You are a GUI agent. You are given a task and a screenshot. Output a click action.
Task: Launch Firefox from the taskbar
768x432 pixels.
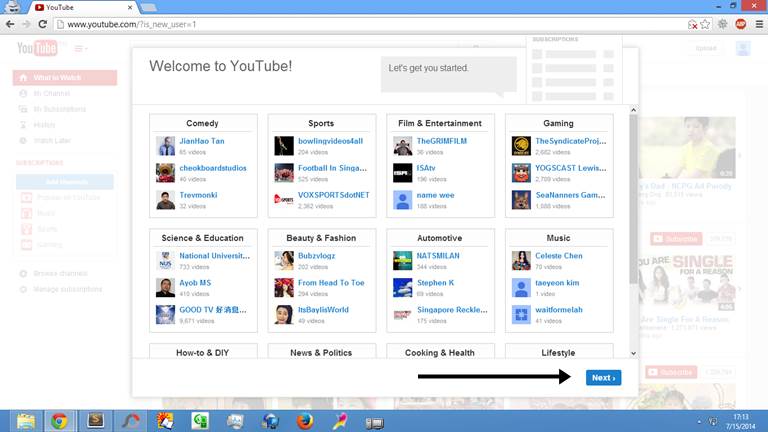point(305,421)
